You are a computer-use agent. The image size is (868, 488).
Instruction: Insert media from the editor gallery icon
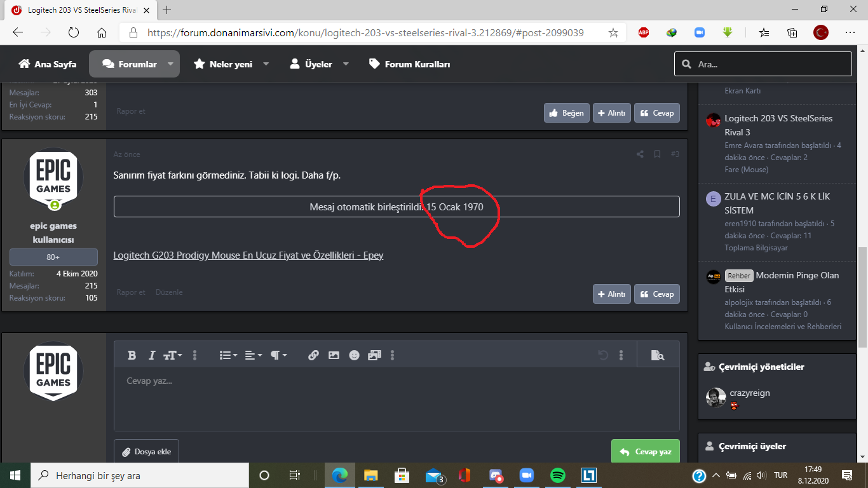click(374, 355)
